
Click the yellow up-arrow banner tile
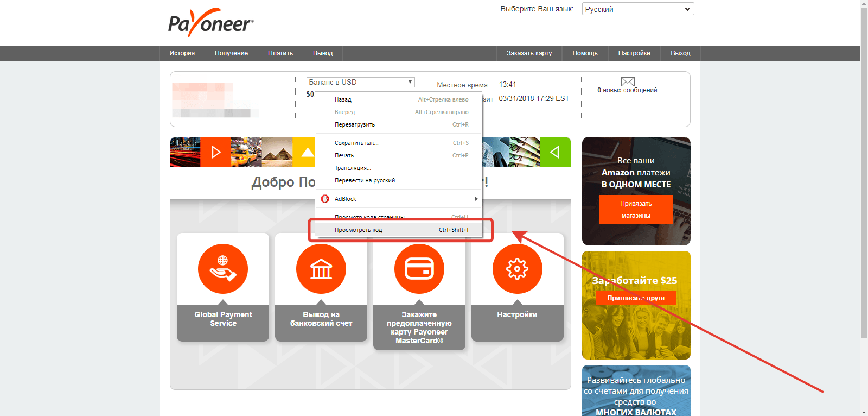point(304,152)
